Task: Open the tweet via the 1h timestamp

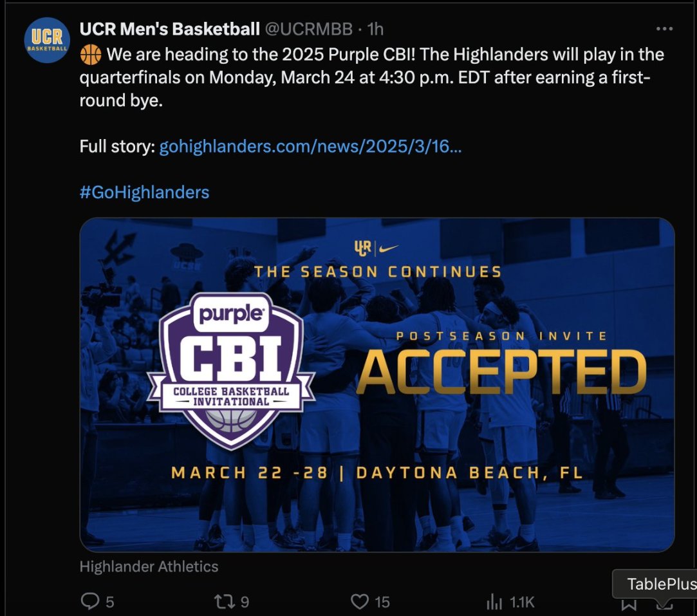Action: 375,29
